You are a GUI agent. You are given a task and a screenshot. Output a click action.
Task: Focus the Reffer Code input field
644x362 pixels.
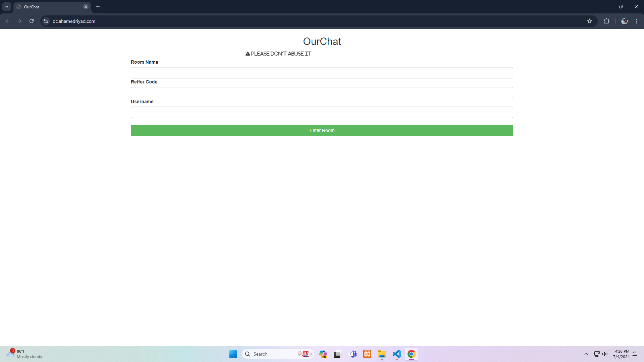(x=322, y=93)
